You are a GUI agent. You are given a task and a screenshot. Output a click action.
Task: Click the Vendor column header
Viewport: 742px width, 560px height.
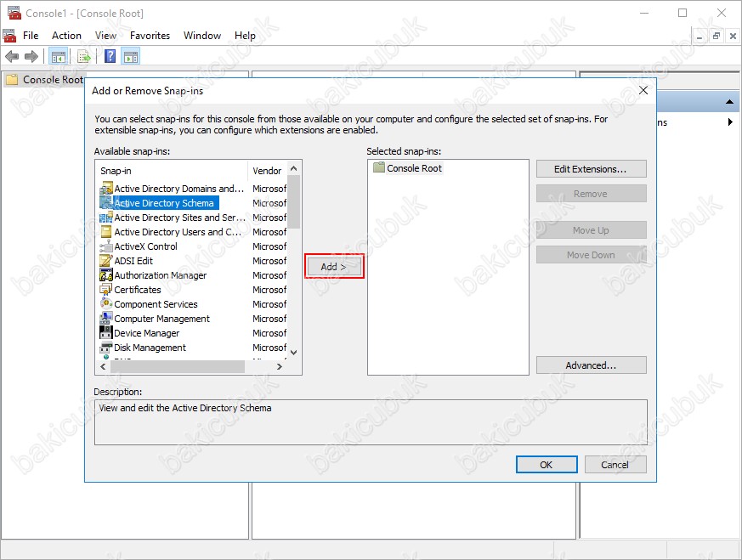click(267, 171)
